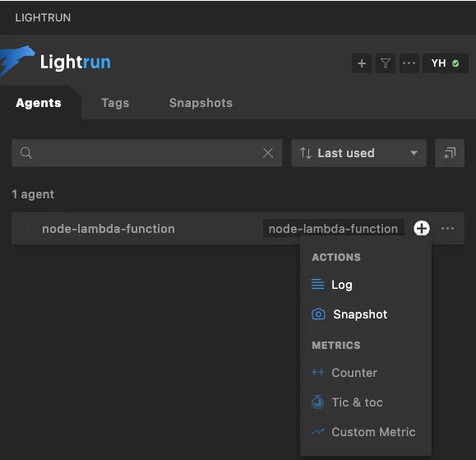Image resolution: width=476 pixels, height=460 pixels.
Task: Switch to the Snapshots tab
Action: (x=201, y=103)
